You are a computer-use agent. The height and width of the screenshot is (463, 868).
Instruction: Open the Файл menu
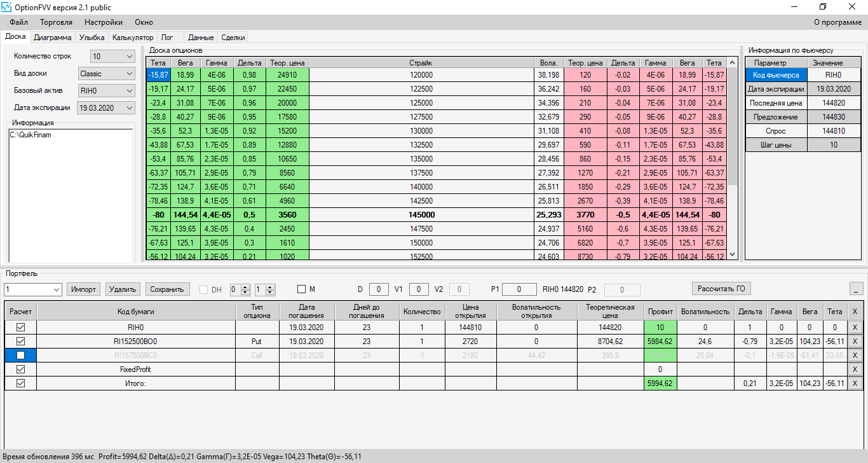coord(19,22)
